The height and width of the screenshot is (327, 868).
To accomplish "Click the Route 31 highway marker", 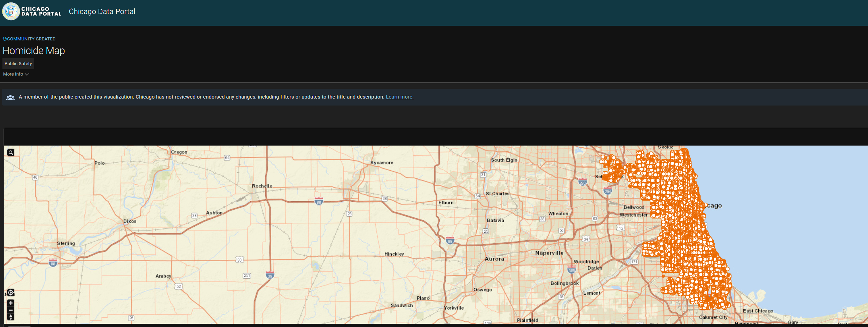I will click(x=483, y=175).
